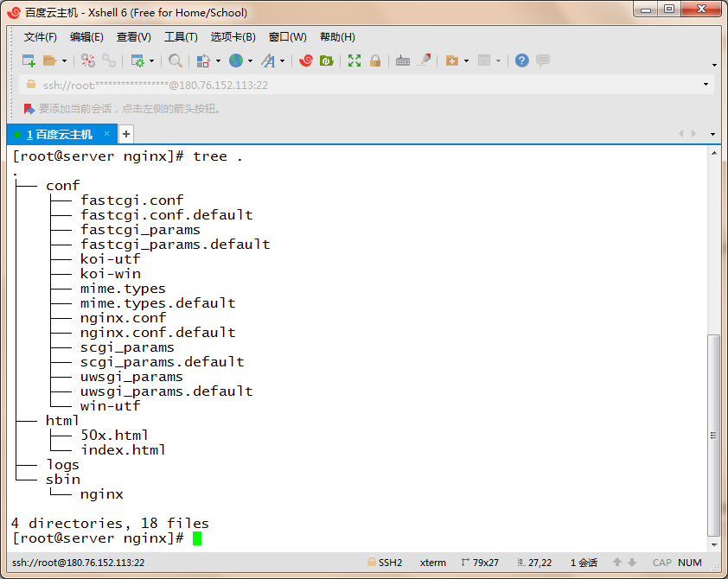Expand the address bar history dropdown
Screen dimensions: 728x579
pos(706,85)
